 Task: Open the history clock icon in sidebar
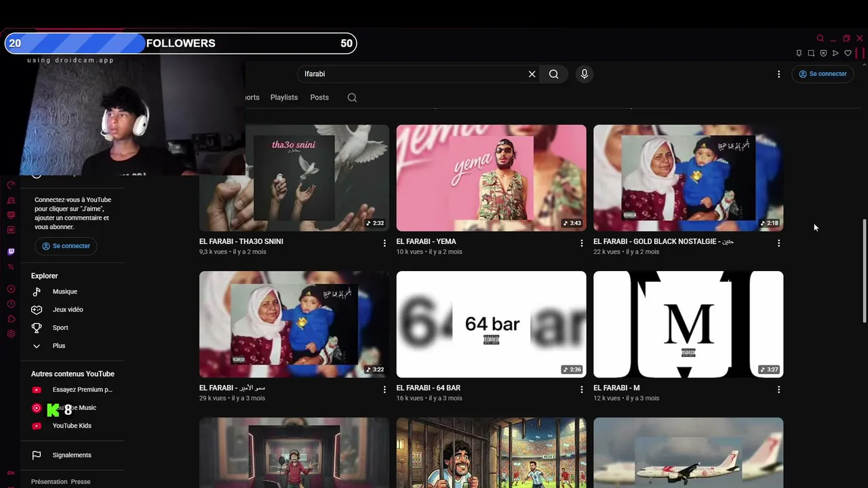coord(11,304)
